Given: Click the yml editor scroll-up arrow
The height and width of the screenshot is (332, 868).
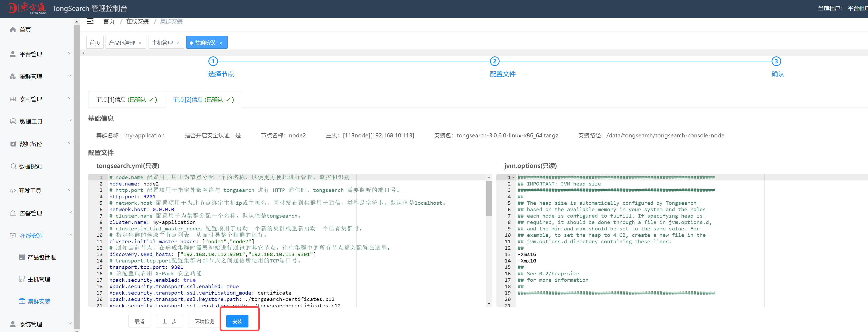Looking at the screenshot, I should click(x=489, y=177).
